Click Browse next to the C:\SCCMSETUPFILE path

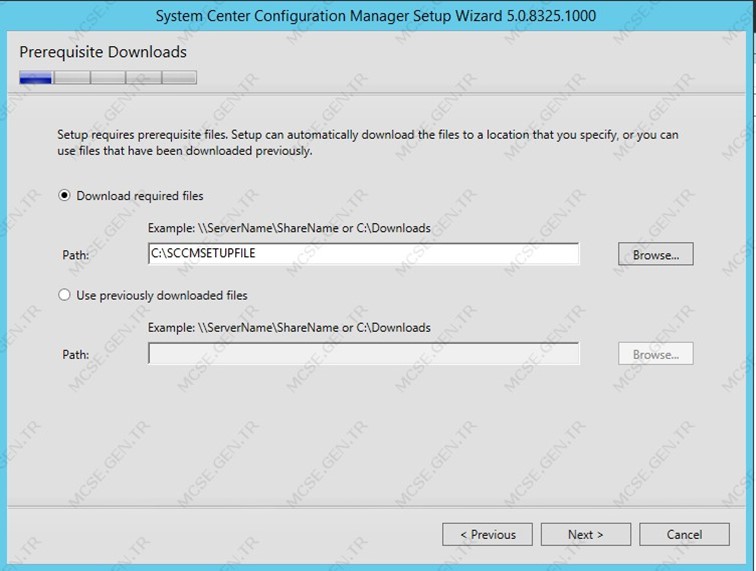(x=656, y=254)
